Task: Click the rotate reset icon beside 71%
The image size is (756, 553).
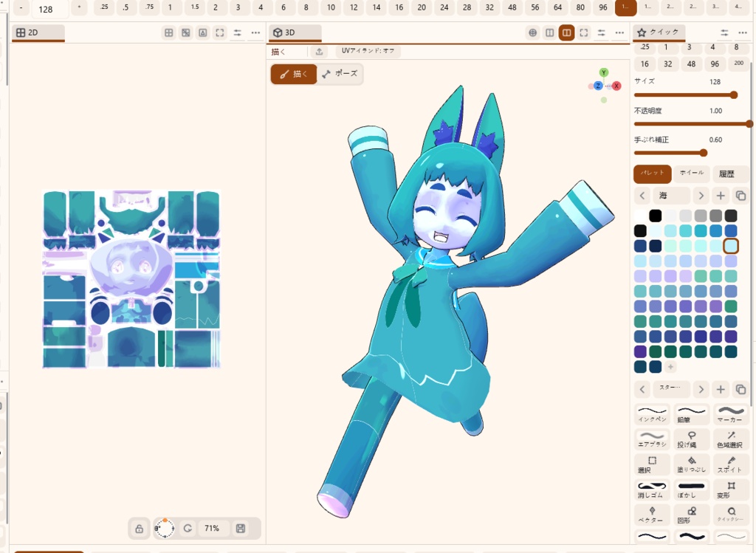Action: [x=188, y=529]
